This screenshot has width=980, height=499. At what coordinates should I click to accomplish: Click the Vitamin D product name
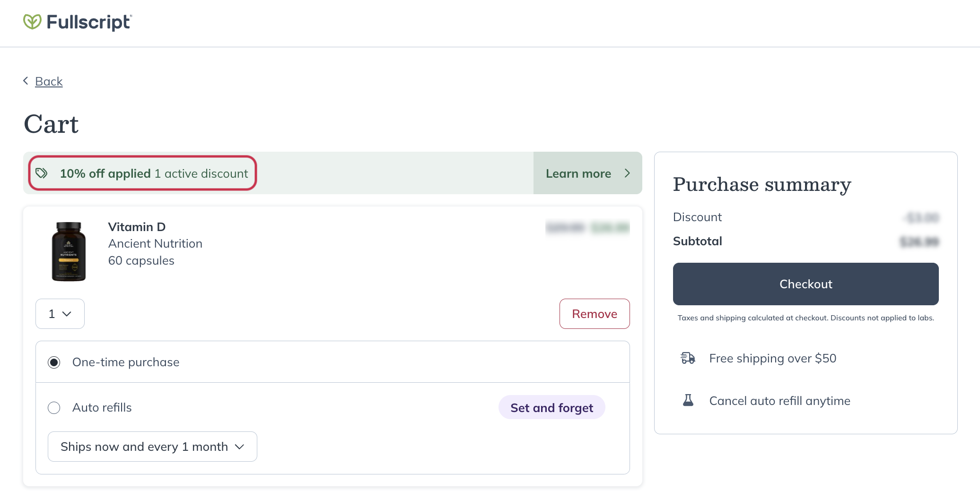point(137,227)
